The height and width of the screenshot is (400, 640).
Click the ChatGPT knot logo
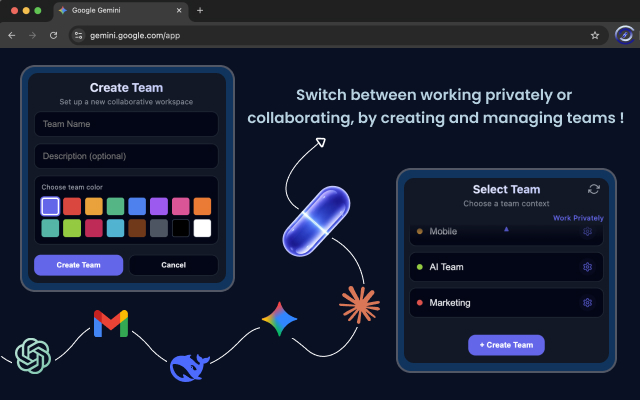[33, 356]
